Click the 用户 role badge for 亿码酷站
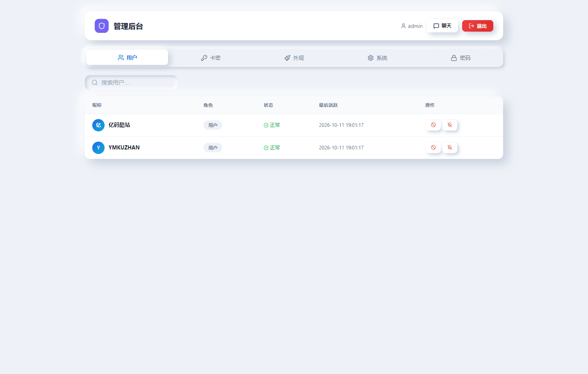Image resolution: width=588 pixels, height=374 pixels. point(213,125)
